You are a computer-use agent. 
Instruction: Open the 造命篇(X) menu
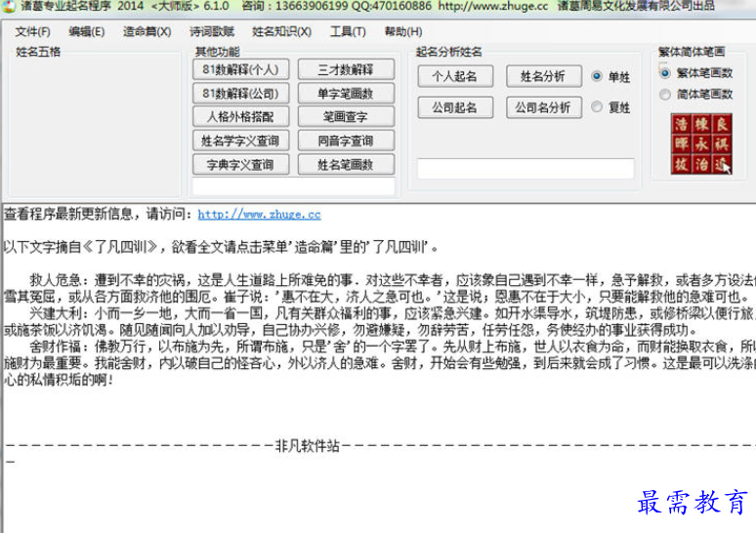pyautogui.click(x=147, y=32)
